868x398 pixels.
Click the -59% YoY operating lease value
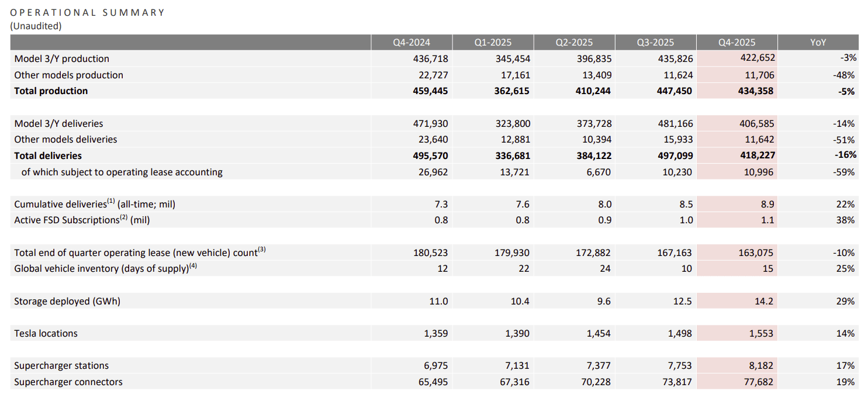pyautogui.click(x=845, y=172)
